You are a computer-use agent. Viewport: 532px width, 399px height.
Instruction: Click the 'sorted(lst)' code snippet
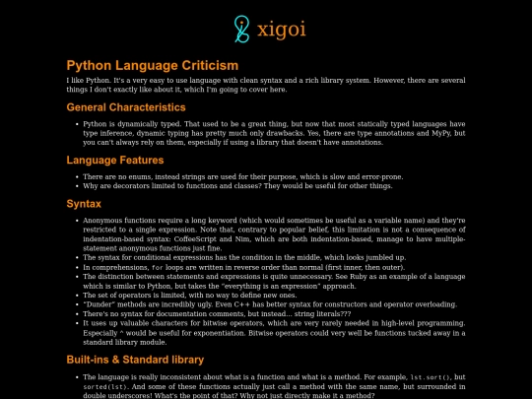click(x=104, y=387)
